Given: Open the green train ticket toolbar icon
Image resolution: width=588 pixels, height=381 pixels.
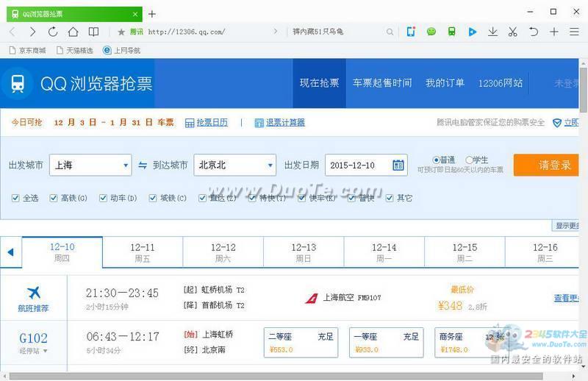Looking at the screenshot, I should point(451,32).
